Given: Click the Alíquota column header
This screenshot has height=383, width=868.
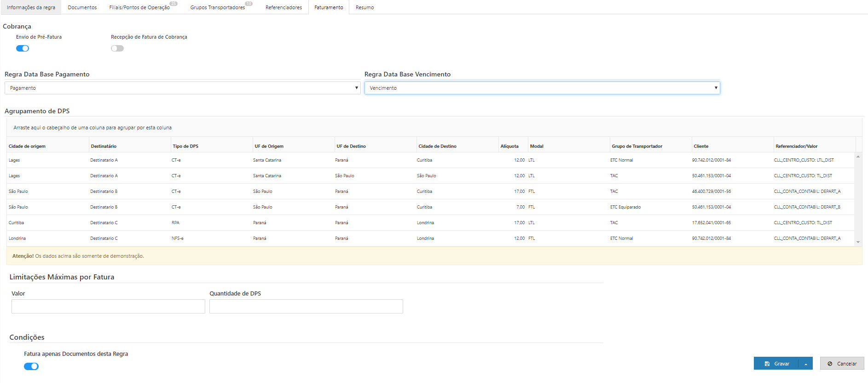Looking at the screenshot, I should (509, 146).
